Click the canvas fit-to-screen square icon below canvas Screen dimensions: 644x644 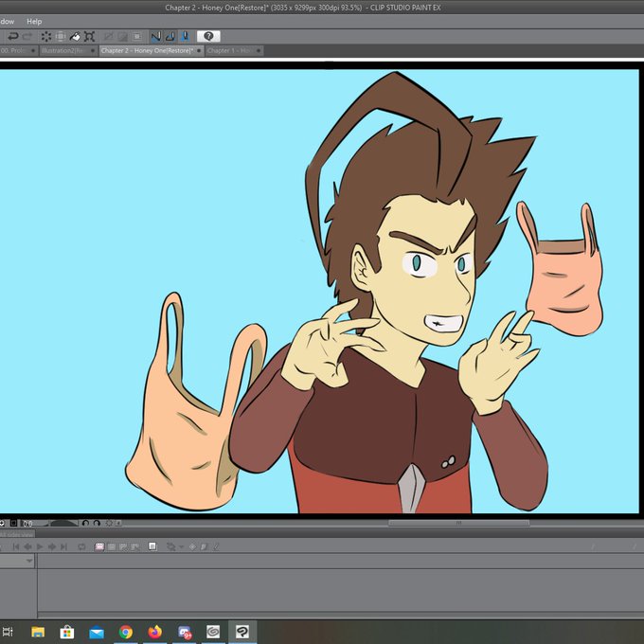[13, 523]
